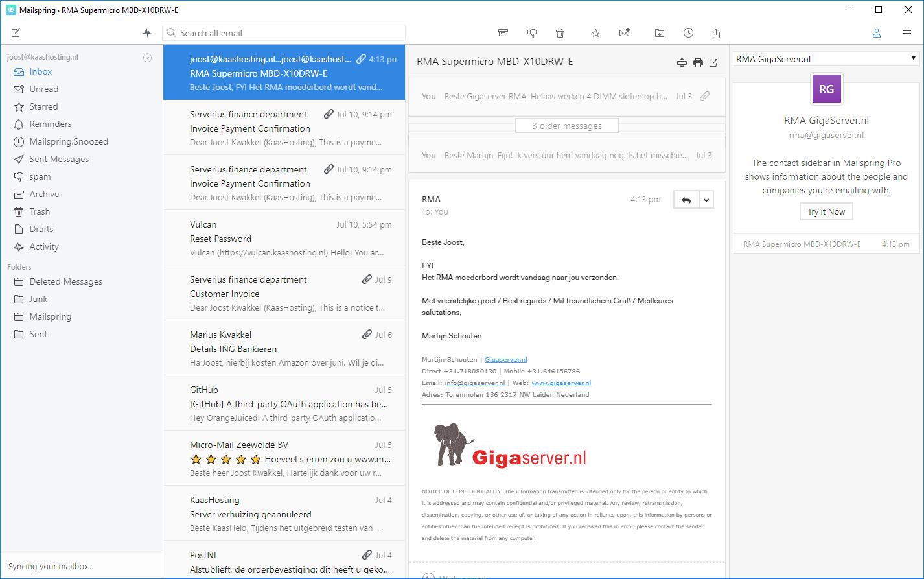Move the thread to trash
924x579 pixels.
tap(560, 33)
